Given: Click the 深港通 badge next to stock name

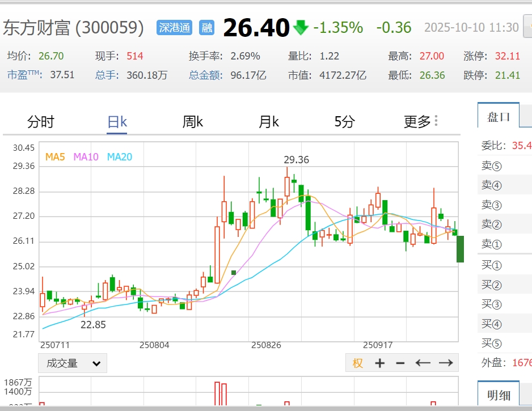Looking at the screenshot, I should (174, 27).
